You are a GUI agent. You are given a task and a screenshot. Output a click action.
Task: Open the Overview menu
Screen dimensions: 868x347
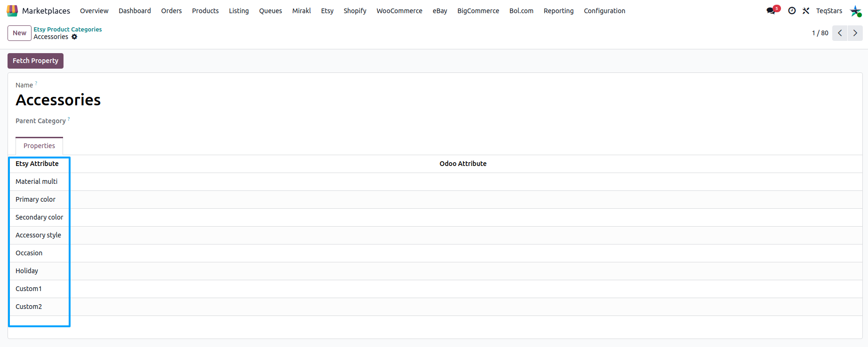point(94,10)
